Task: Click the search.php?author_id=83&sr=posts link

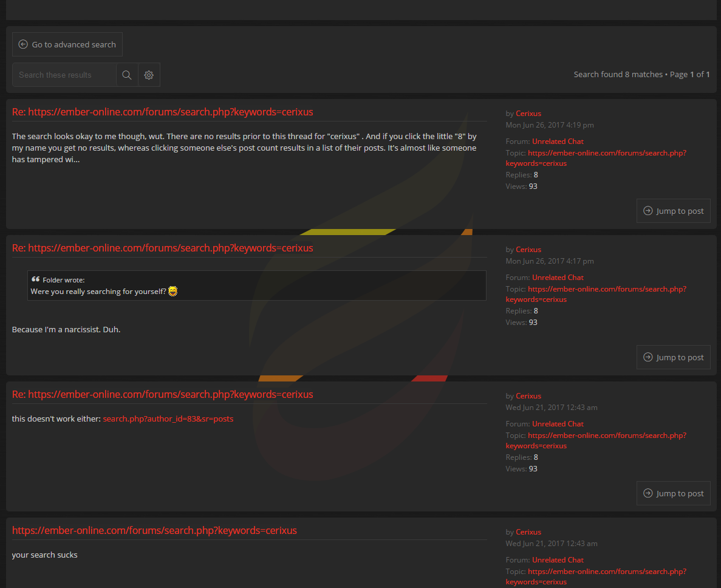Action: (168, 419)
